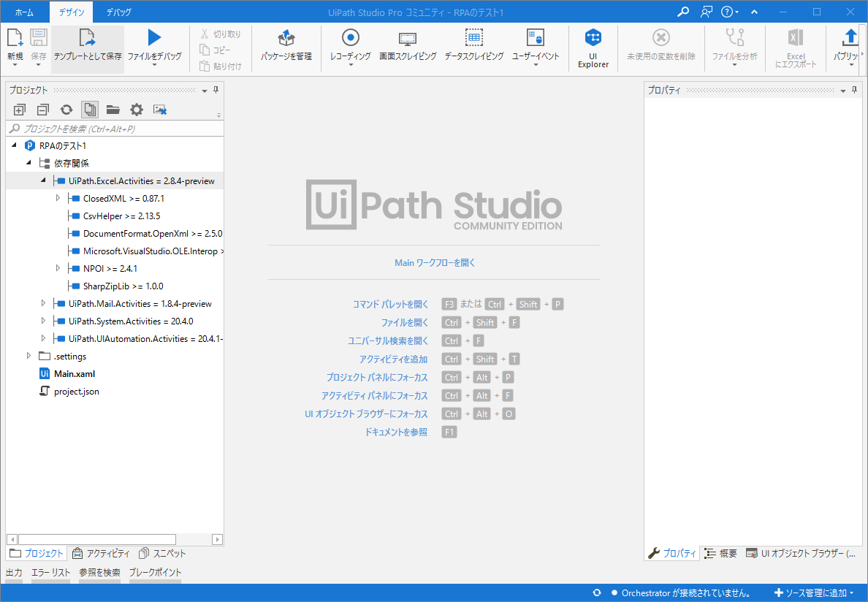Pin the プロジェクト panel
Viewport: 868px width, 602px height.
216,90
